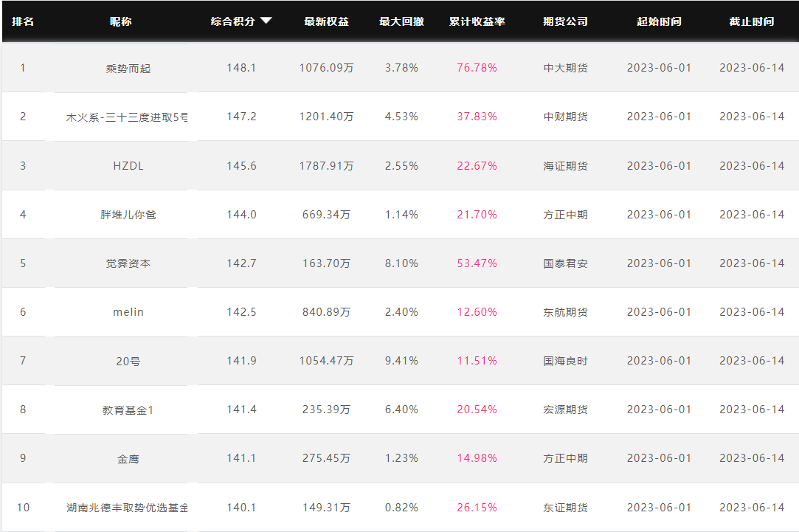Click the 截止时间 column header
The width and height of the screenshot is (799, 532).
752,21
